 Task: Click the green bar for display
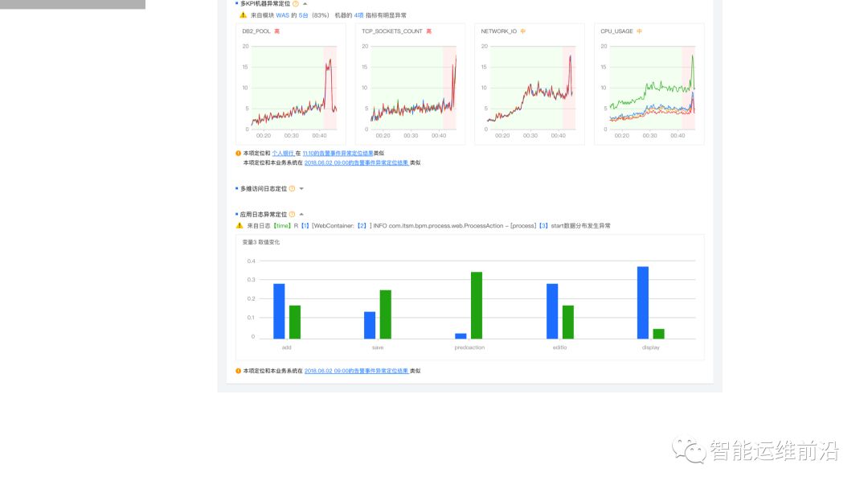[x=659, y=334]
